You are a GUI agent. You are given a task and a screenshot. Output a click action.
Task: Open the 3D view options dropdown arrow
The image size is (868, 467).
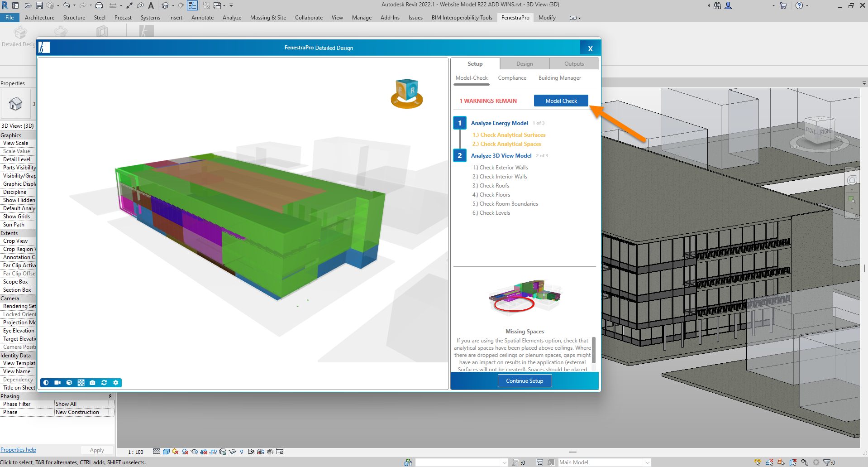(x=173, y=5)
